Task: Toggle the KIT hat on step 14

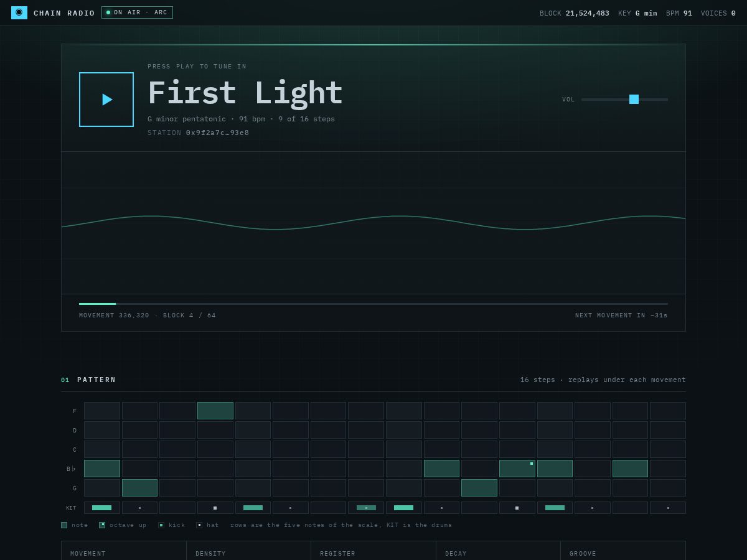Action: pyautogui.click(x=593, y=508)
